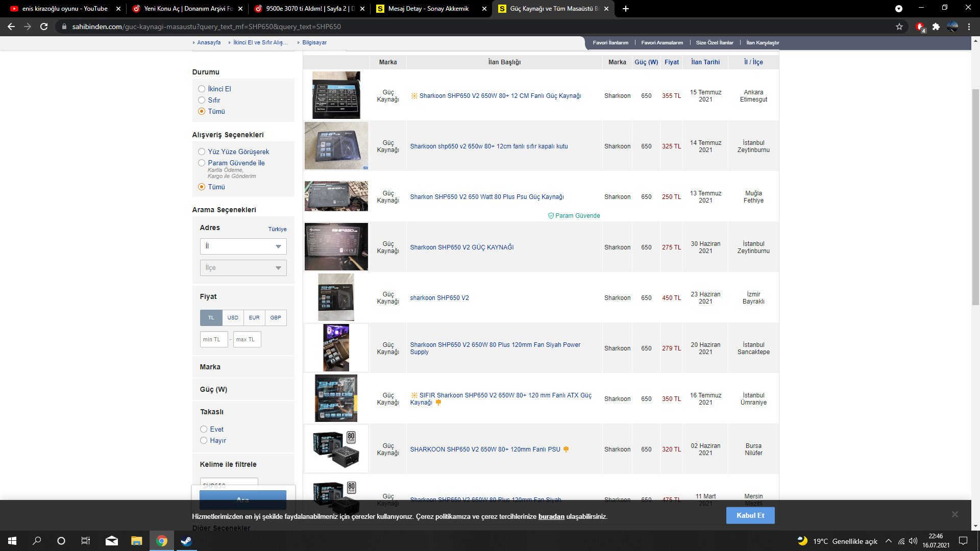Reload the page with refresh icon

[44, 27]
